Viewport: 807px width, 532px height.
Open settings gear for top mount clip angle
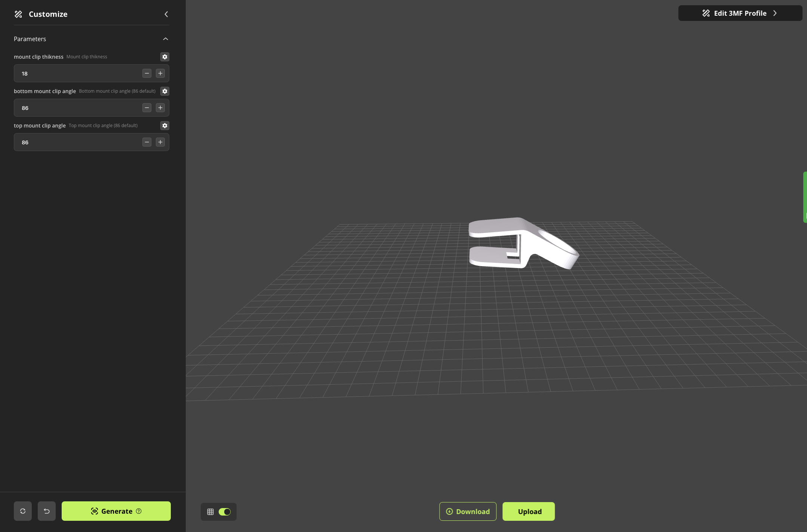pyautogui.click(x=164, y=126)
